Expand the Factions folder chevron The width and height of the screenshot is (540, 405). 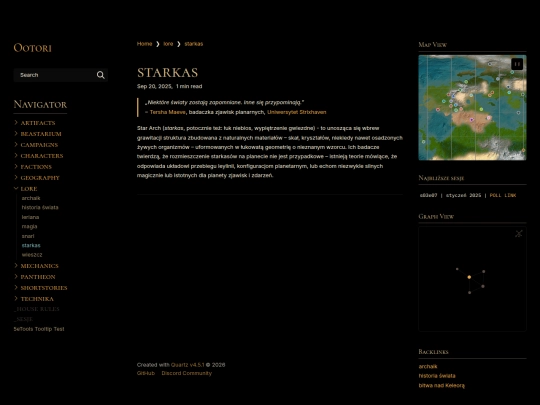16,167
